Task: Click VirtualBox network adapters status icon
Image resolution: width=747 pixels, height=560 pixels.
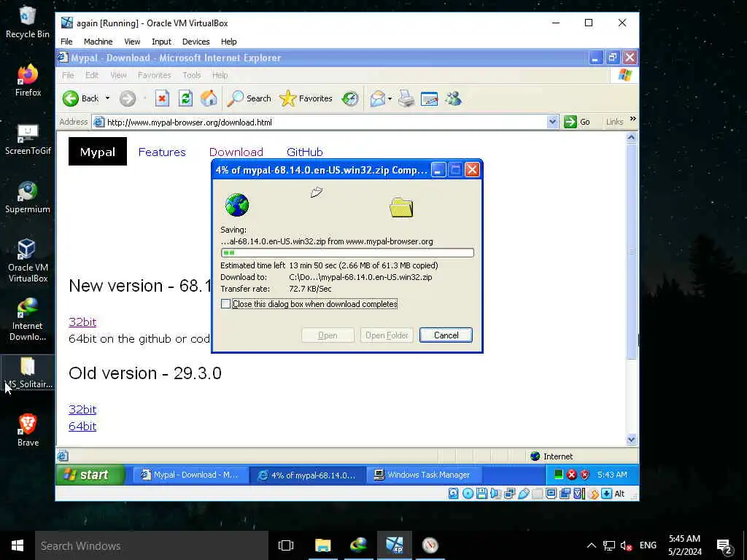Action: (510, 494)
